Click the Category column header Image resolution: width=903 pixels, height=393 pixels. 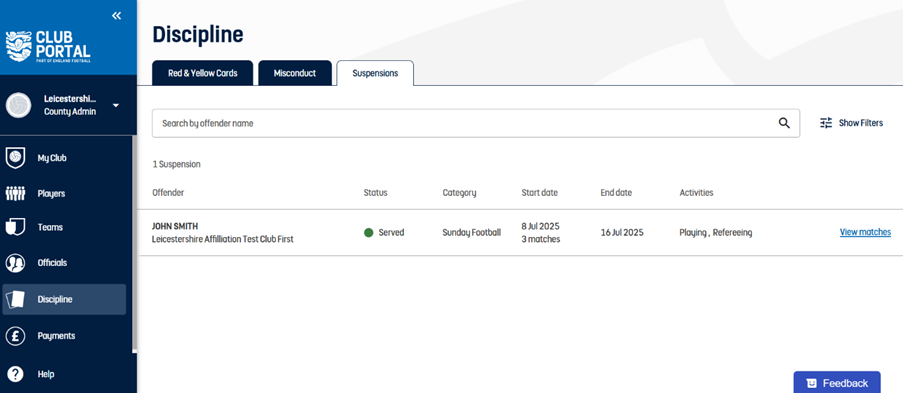click(x=459, y=192)
